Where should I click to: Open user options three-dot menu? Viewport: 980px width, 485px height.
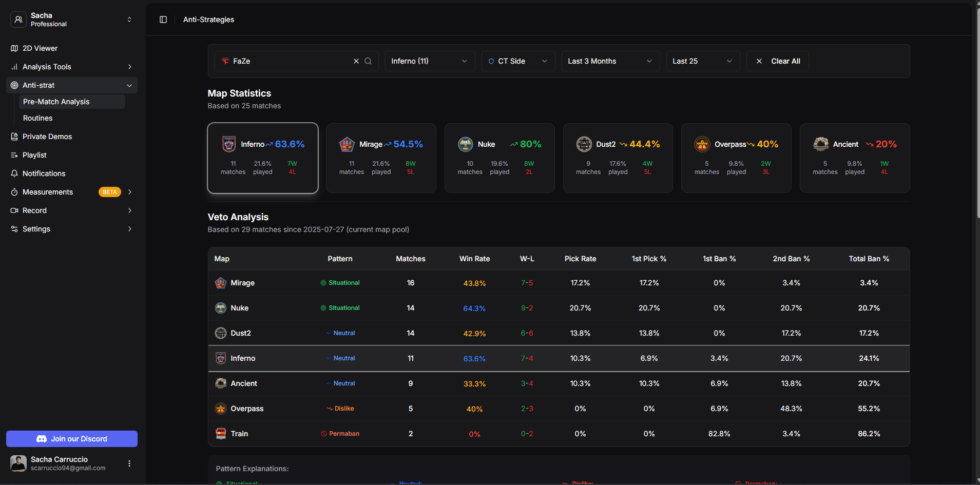coord(129,463)
